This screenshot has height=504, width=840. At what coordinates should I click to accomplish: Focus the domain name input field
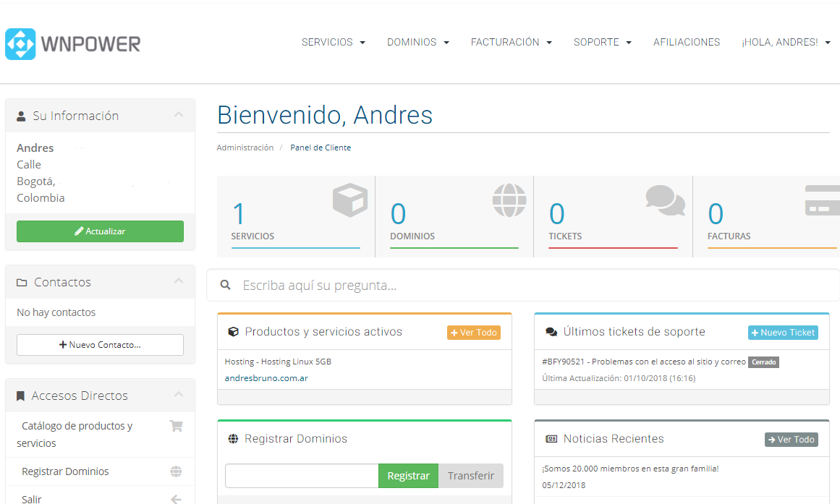(x=302, y=476)
